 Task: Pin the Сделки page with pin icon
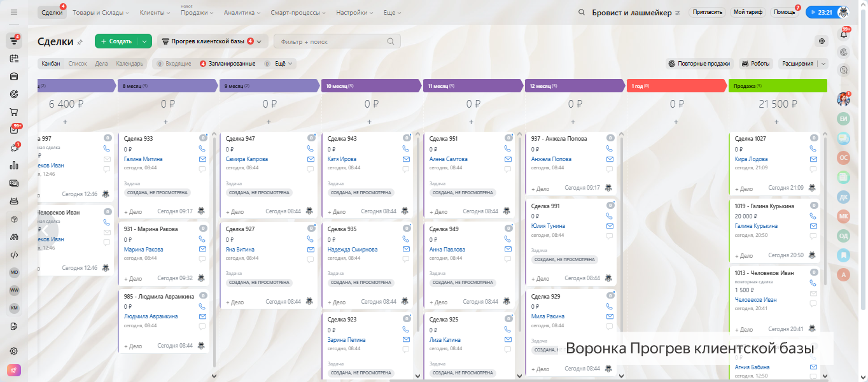coord(80,42)
